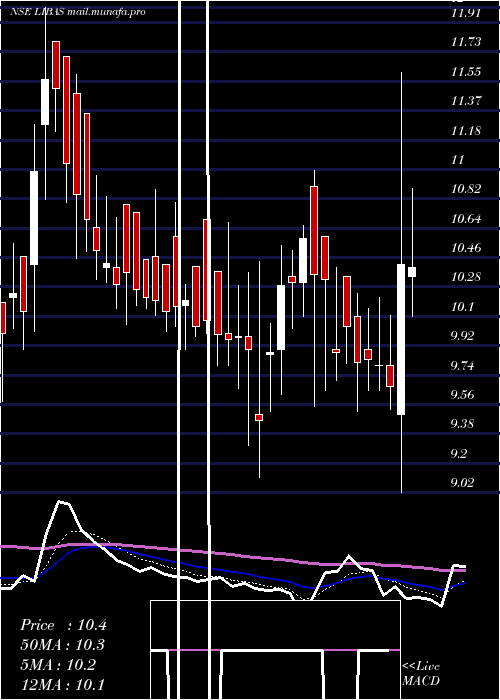Click the 11.73 price axis label

coord(466,42)
